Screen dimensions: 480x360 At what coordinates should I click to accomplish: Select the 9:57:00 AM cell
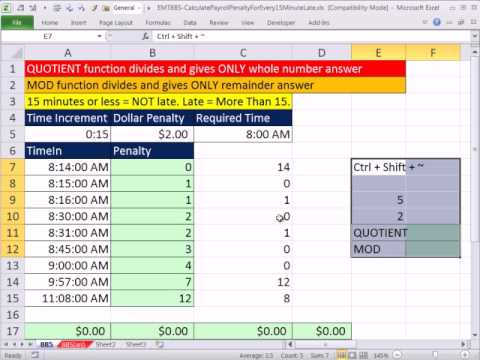click(68, 282)
